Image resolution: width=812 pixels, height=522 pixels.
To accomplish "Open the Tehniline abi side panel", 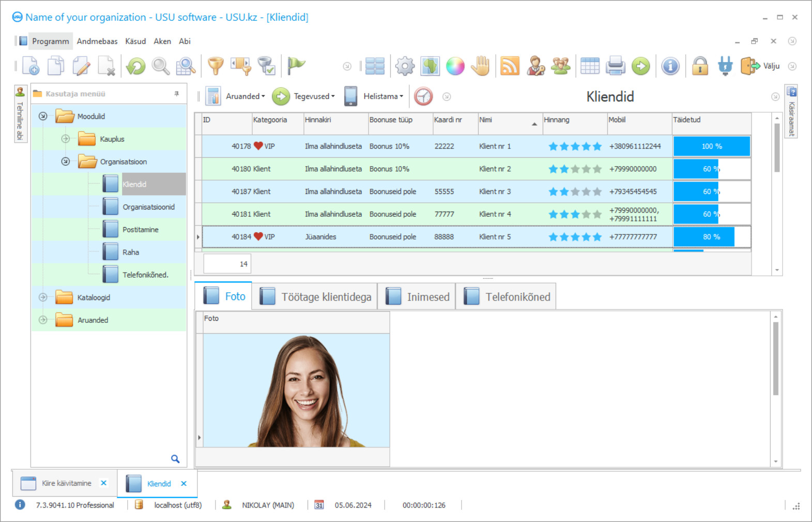I will tap(20, 114).
